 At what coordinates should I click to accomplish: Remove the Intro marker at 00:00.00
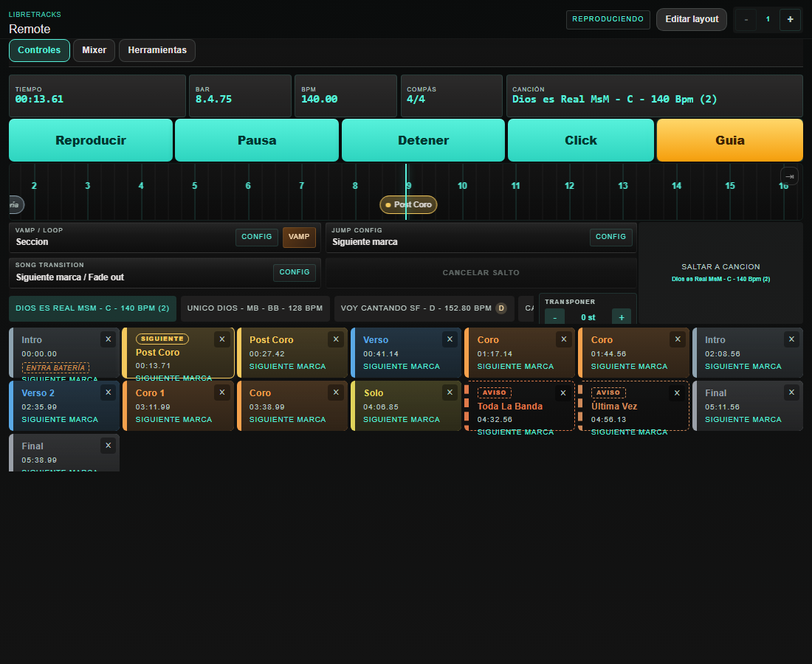109,339
